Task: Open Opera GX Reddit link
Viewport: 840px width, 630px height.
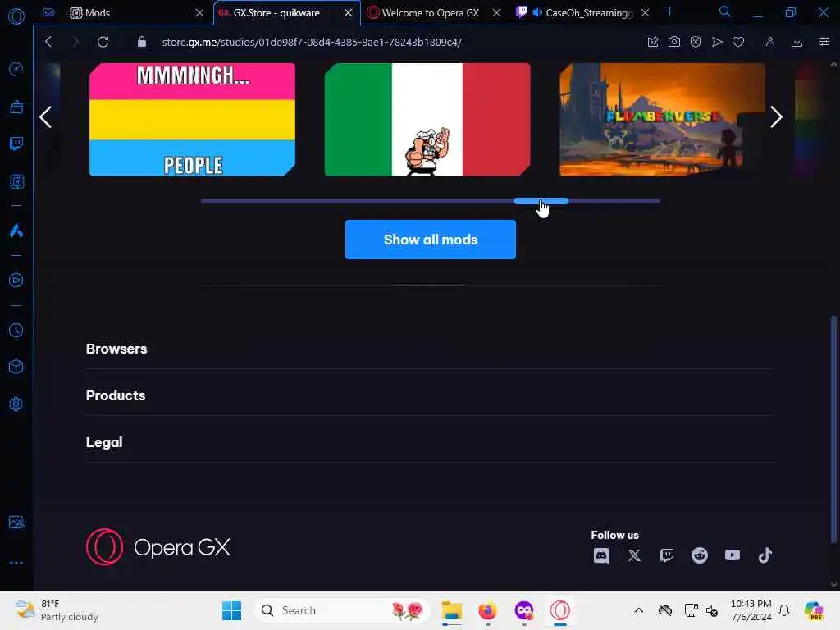Action: pyautogui.click(x=700, y=555)
